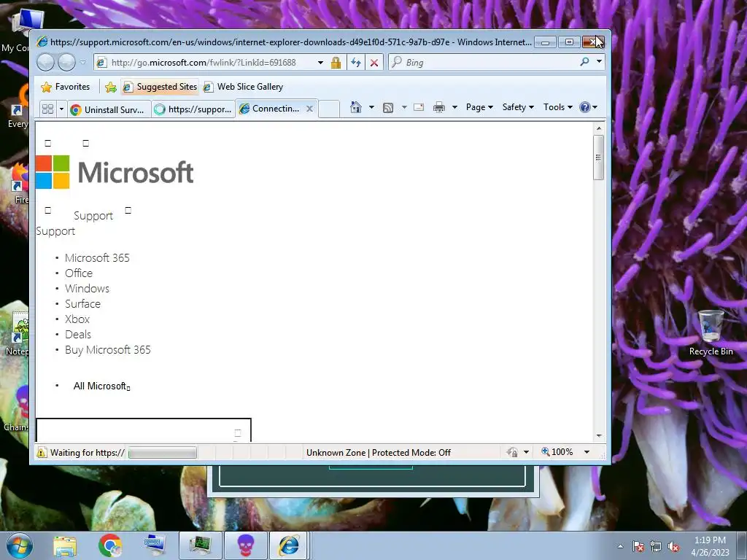The height and width of the screenshot is (560, 747).
Task: Expand the zoom level dropdown arrow
Action: pyautogui.click(x=587, y=452)
